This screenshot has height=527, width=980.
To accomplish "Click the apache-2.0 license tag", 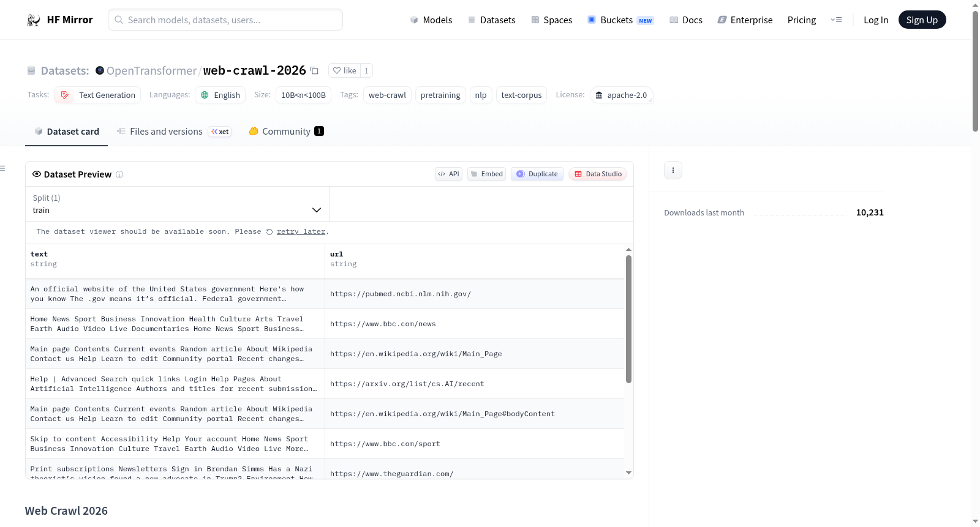I will pos(622,95).
